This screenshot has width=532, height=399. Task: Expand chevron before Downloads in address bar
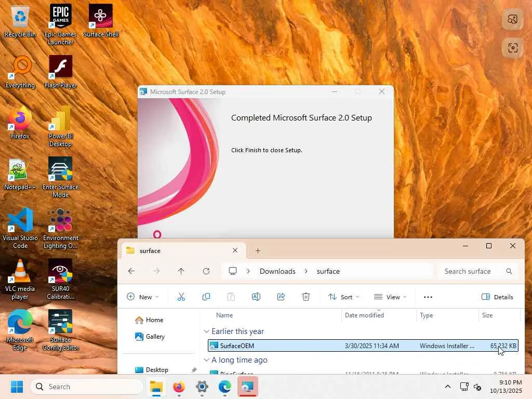tap(248, 271)
